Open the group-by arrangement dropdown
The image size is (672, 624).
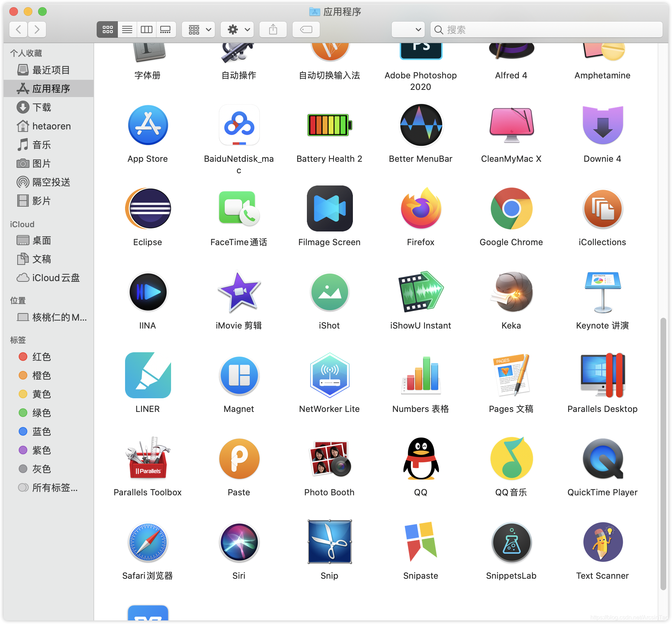[x=199, y=29]
